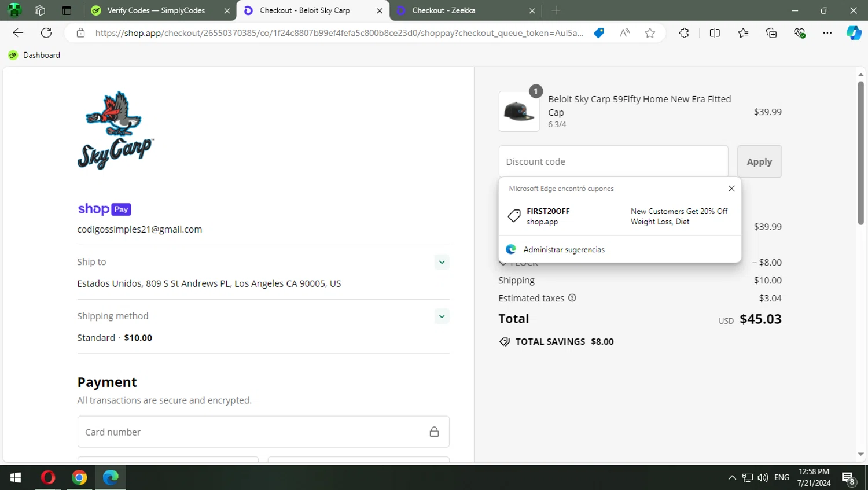This screenshot has width=868, height=490.
Task: Activate the Read Aloud icon
Action: [x=624, y=33]
